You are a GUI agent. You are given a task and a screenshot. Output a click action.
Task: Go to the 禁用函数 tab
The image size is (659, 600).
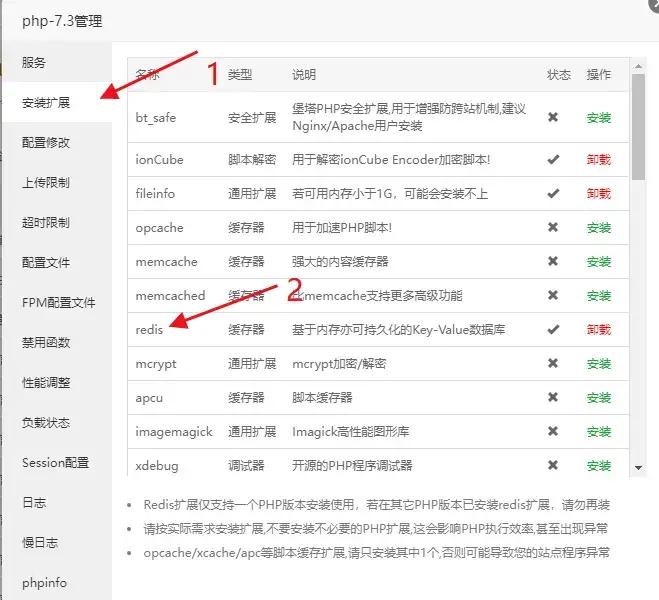46,342
